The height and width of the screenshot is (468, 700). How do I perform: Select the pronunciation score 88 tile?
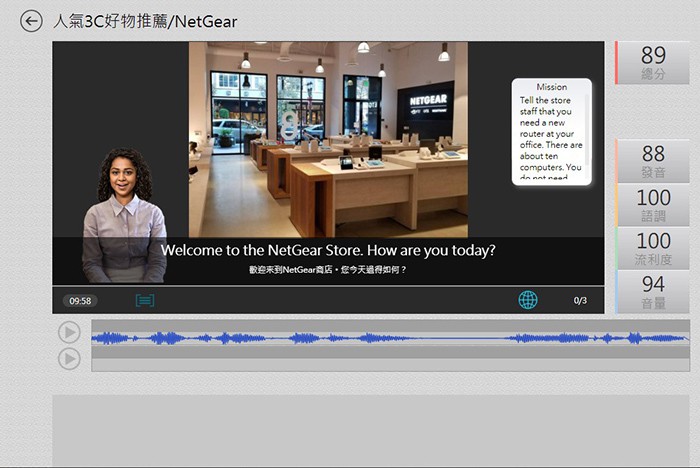pyautogui.click(x=653, y=160)
